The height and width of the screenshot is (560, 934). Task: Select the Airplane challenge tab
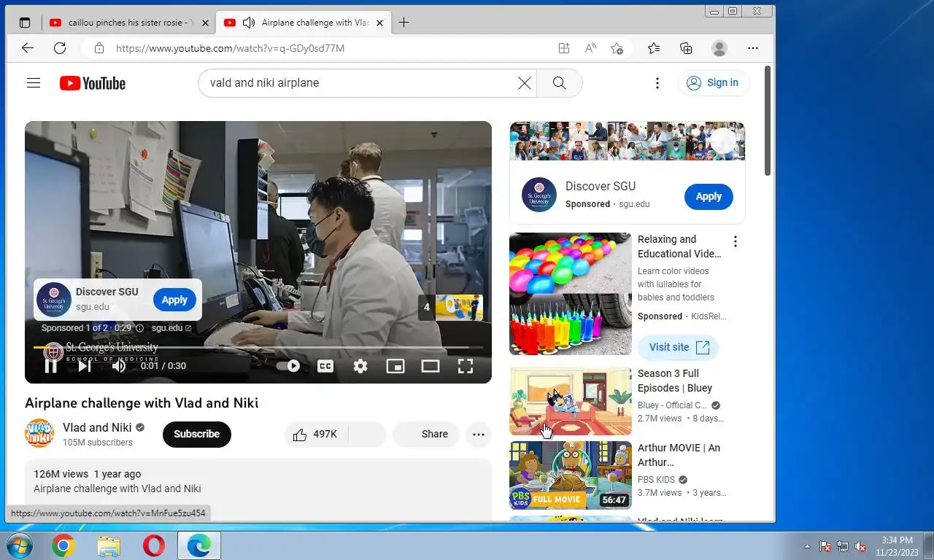(x=304, y=23)
